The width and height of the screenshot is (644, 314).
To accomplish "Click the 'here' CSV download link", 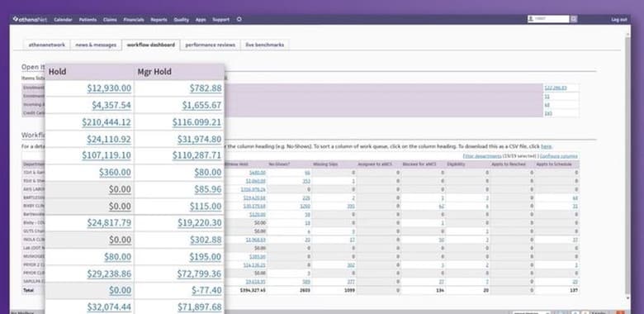I will point(547,146).
